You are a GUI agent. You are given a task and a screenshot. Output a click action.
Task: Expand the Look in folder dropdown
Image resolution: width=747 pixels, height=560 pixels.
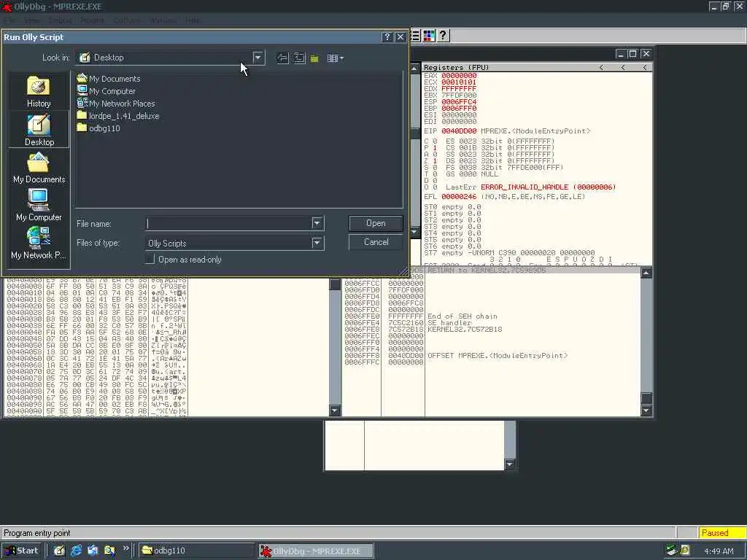click(x=258, y=58)
